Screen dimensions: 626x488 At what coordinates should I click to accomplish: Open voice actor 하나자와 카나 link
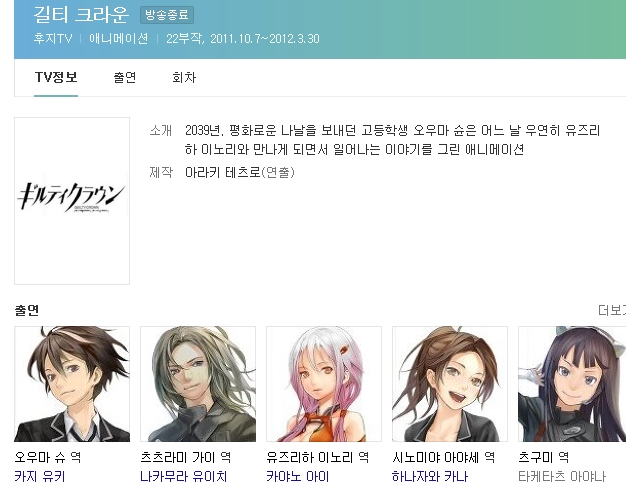[x=430, y=476]
